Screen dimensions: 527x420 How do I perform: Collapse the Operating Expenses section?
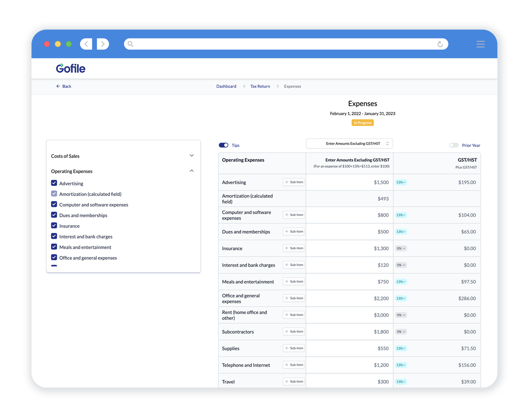click(192, 171)
